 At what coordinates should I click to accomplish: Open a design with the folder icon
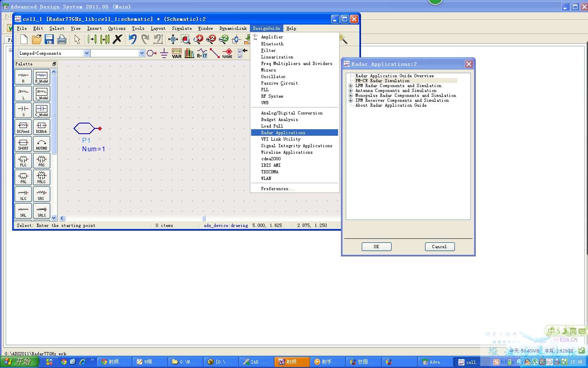tap(37, 39)
